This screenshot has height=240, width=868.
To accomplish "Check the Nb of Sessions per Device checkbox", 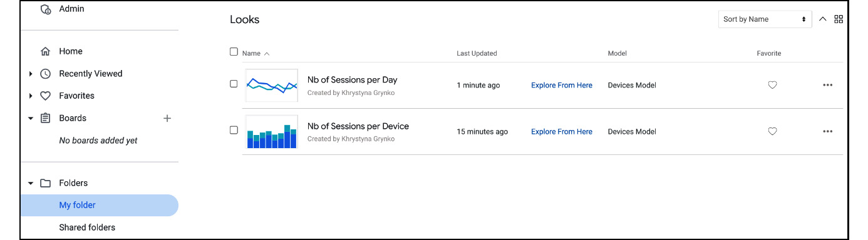I will (x=234, y=130).
